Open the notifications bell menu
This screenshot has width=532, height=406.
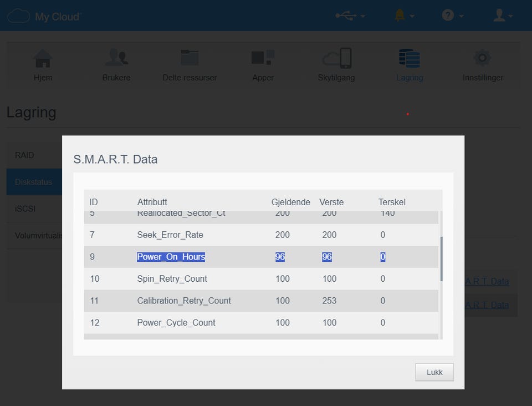coord(405,16)
